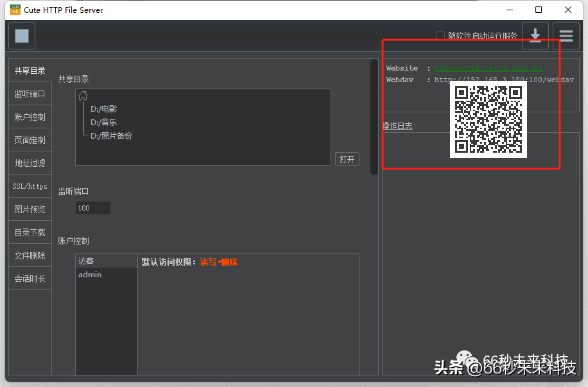The image size is (588, 387).
Task: Click the 打开 button next to shared directories
Action: coord(347,159)
